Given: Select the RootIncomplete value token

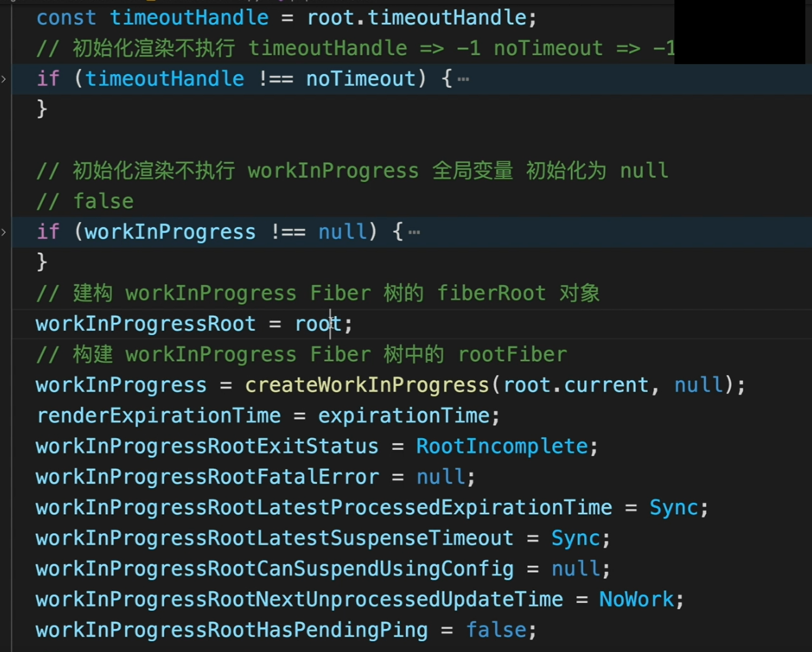Looking at the screenshot, I should click(502, 445).
